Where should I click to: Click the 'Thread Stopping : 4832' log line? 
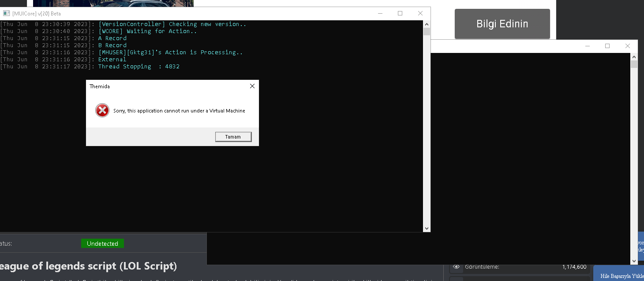[90, 67]
